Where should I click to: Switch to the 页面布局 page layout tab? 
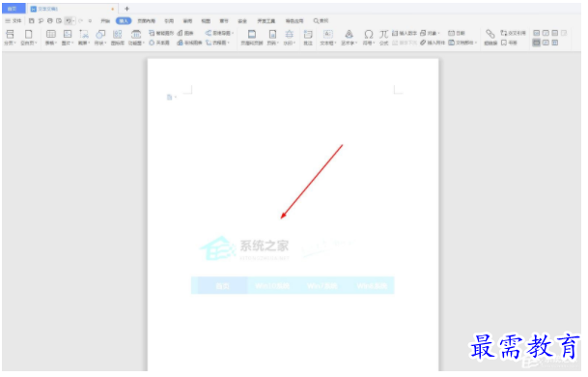click(x=146, y=21)
